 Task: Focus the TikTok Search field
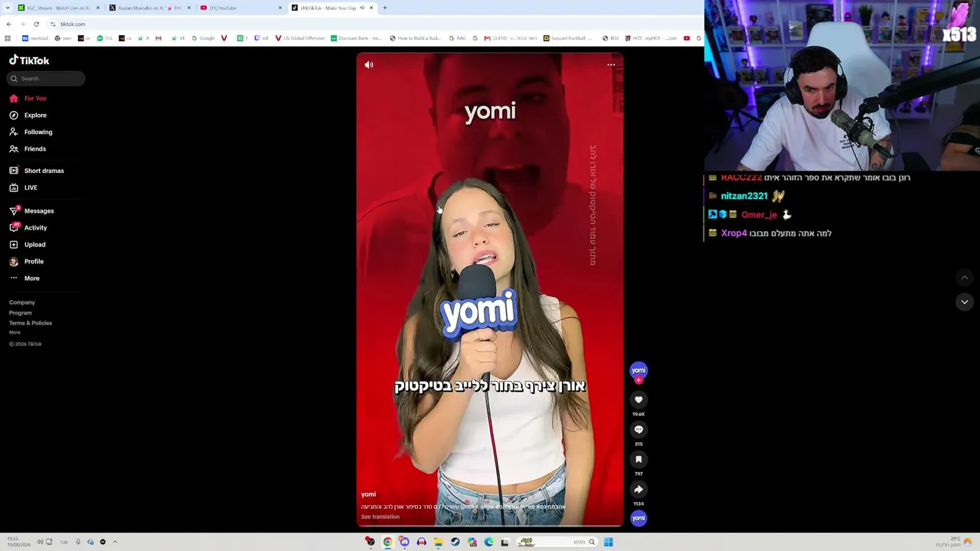[46, 78]
